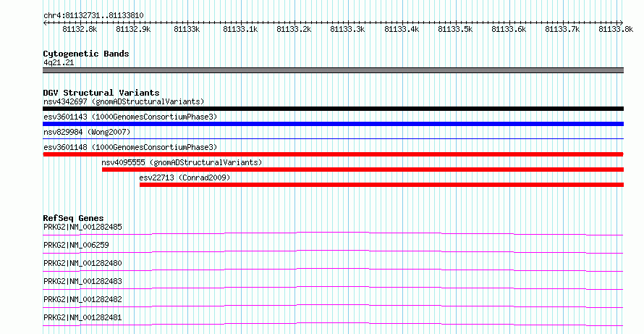Click the 81132.8k ruler tick label
The height and width of the screenshot is (334, 644).
coord(80,29)
